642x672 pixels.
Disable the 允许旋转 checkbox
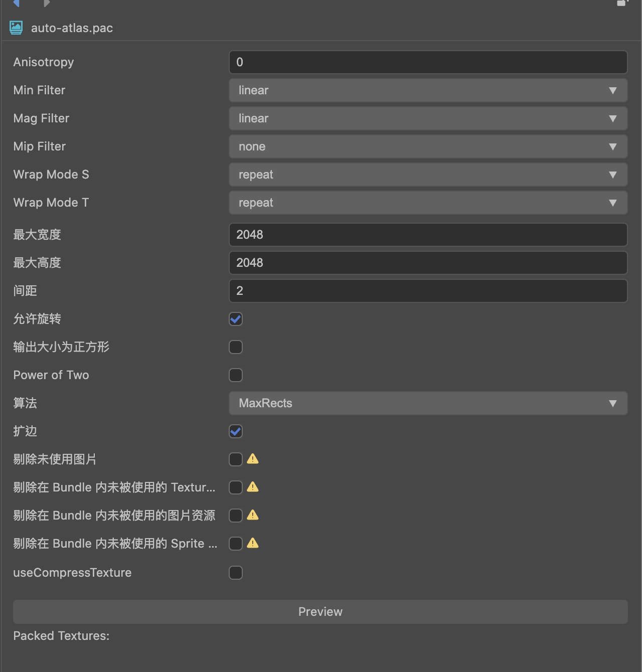(x=236, y=319)
